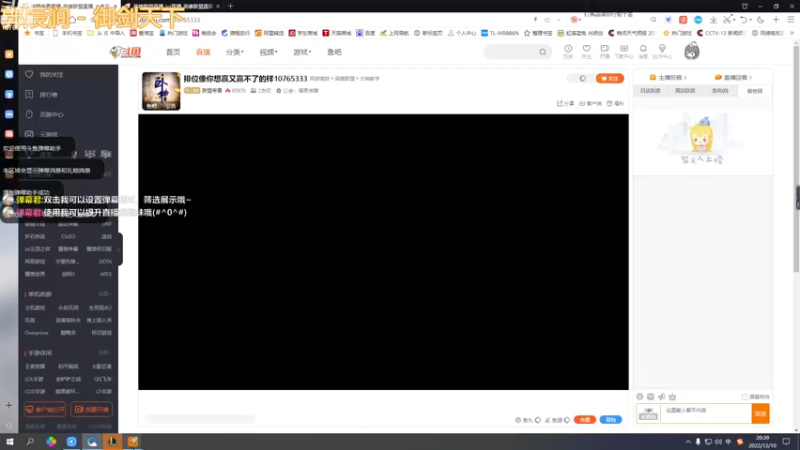
Task: Switch to the 粉丝团 ranking tab
Action: [755, 91]
